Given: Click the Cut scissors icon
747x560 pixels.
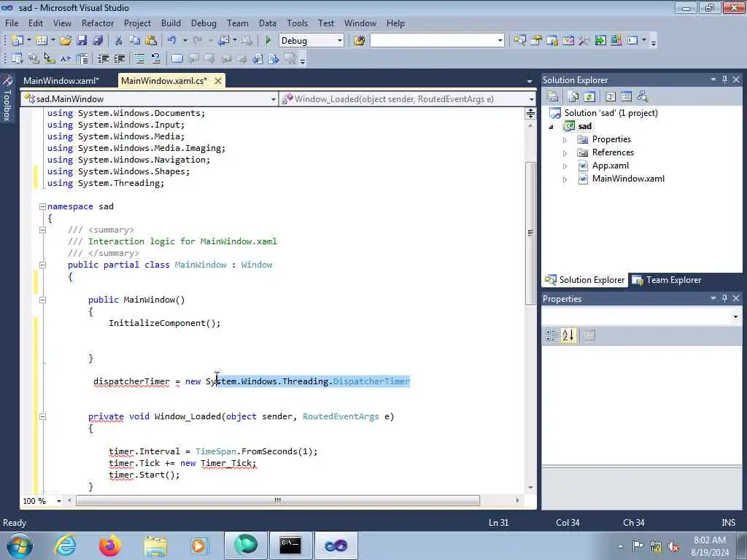Looking at the screenshot, I should [x=119, y=41].
